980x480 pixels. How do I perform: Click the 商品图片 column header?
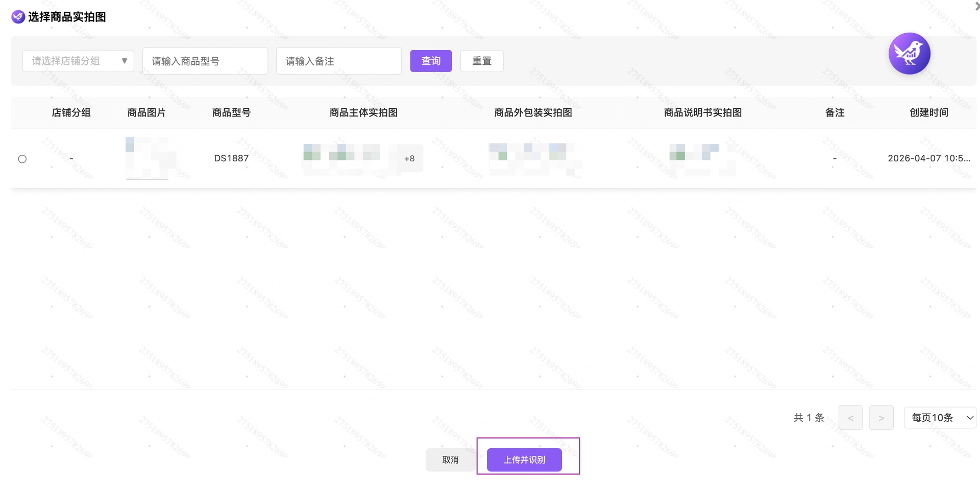[x=146, y=112]
